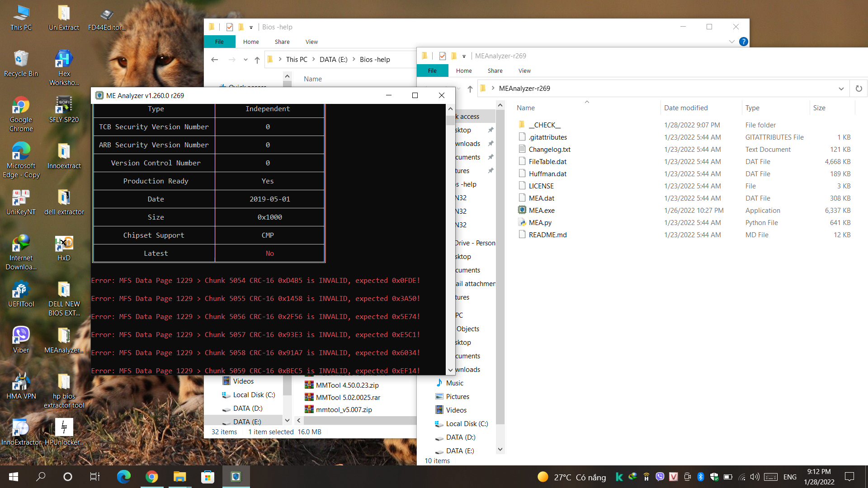Select mmtool_v5.007.zip archive
This screenshot has height=488, width=868.
pos(343,410)
